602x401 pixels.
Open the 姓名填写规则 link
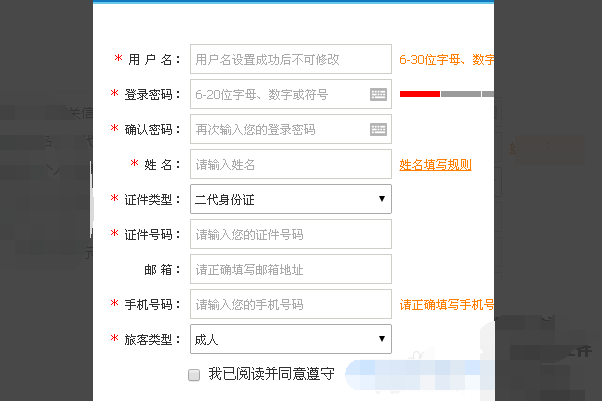coord(435,165)
